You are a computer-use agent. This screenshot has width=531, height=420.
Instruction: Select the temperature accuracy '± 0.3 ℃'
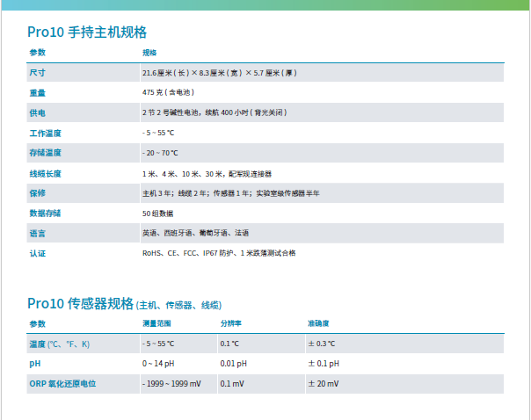(322, 344)
